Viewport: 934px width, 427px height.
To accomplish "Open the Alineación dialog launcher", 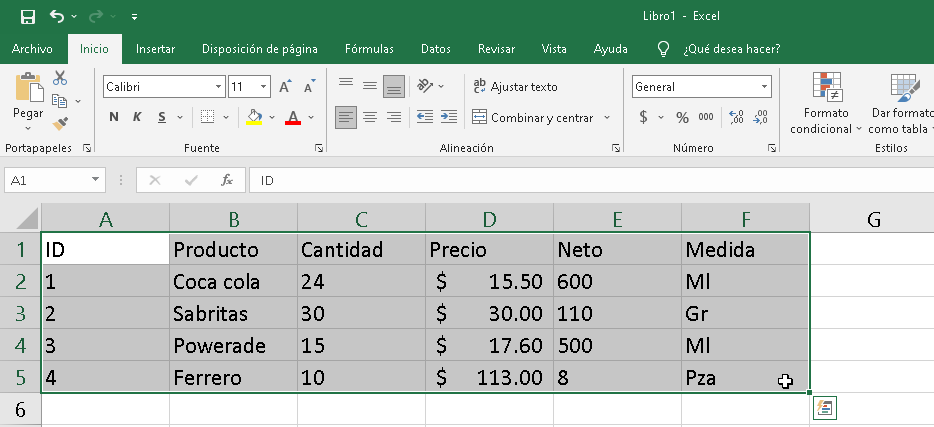I will point(616,148).
